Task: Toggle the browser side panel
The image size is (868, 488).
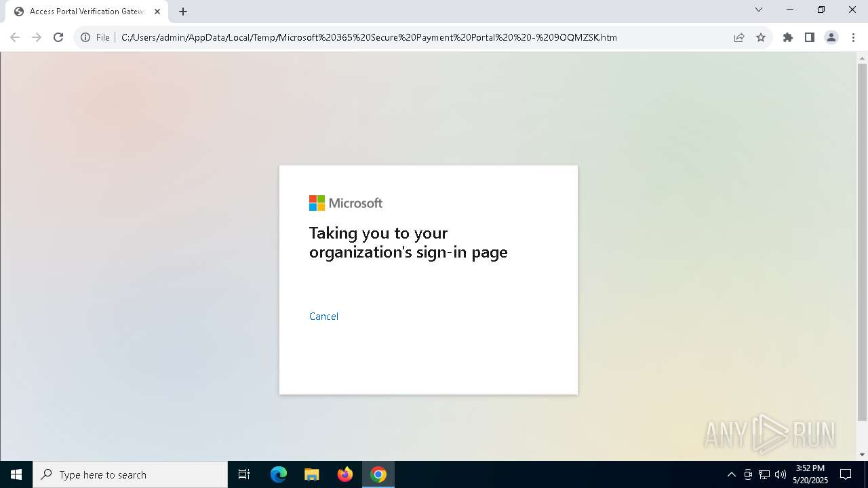Action: click(x=810, y=37)
